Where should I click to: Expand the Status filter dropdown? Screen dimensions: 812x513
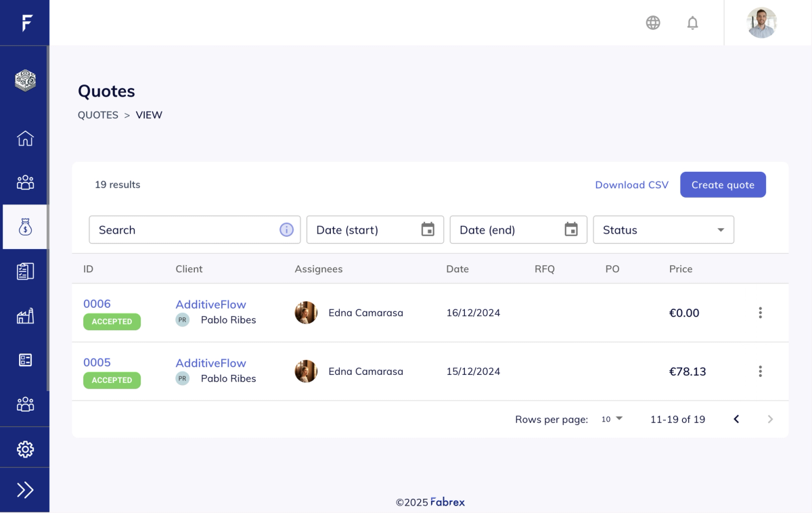663,230
